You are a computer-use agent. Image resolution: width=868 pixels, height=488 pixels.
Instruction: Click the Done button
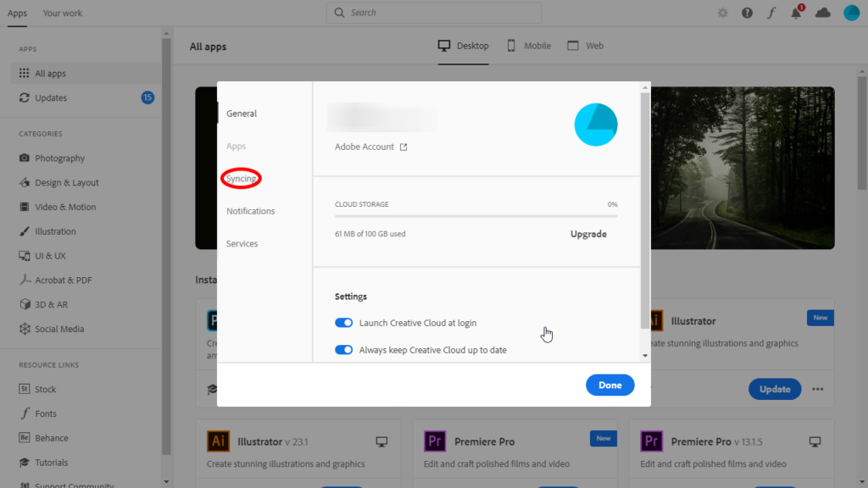[x=610, y=385]
